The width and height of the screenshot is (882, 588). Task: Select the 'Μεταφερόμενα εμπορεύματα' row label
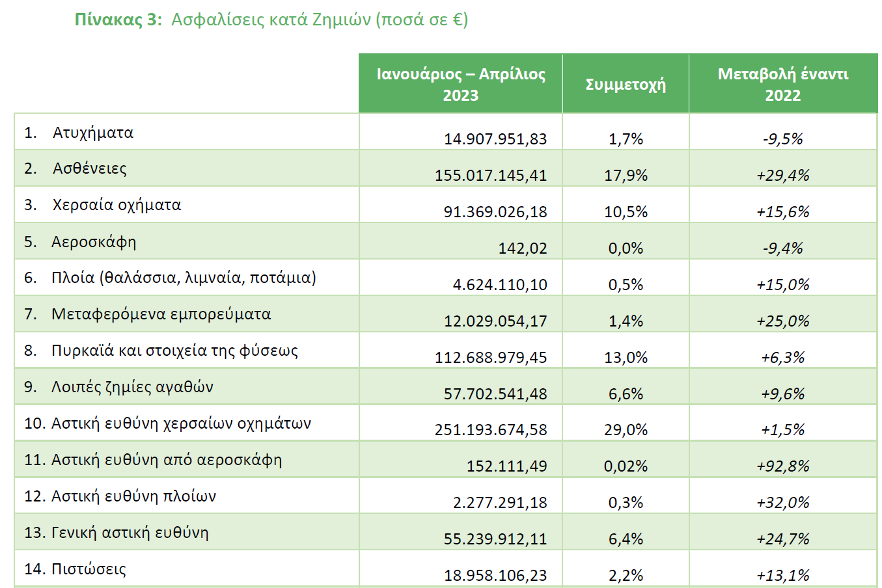pos(161,314)
